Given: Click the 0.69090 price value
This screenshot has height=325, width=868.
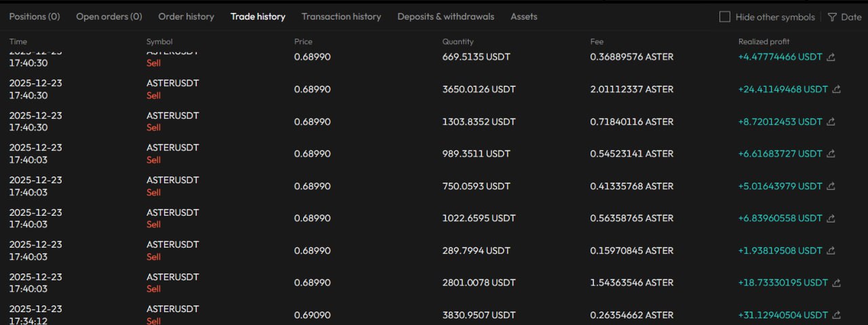Looking at the screenshot, I should (x=313, y=315).
